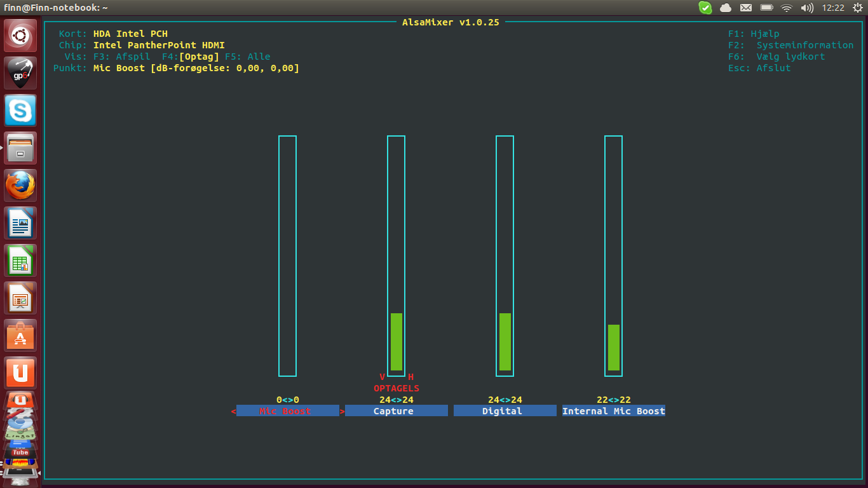Open LibreOffice Calc from launcher
The width and height of the screenshot is (868, 488).
point(20,261)
